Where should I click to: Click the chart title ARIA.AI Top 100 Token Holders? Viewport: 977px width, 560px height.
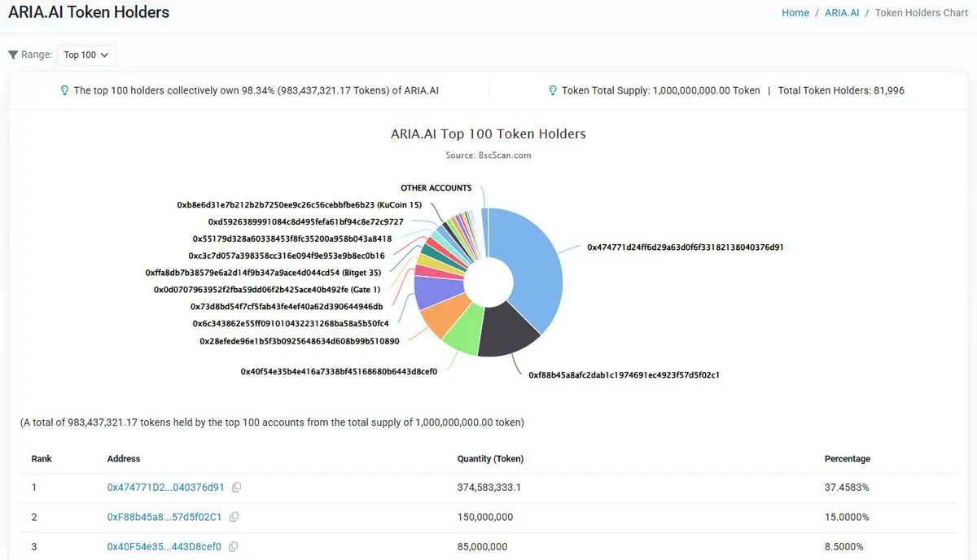488,133
